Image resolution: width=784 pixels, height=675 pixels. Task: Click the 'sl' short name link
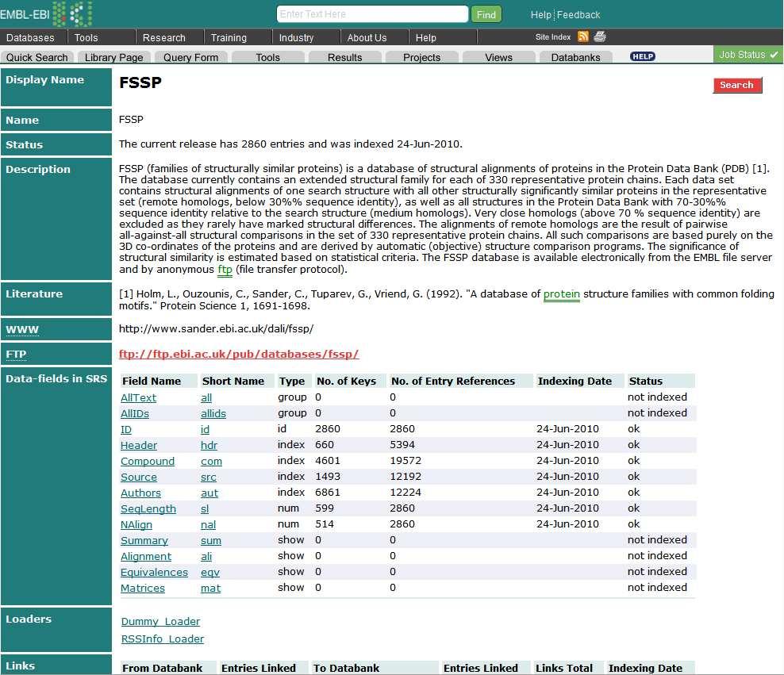(x=205, y=508)
